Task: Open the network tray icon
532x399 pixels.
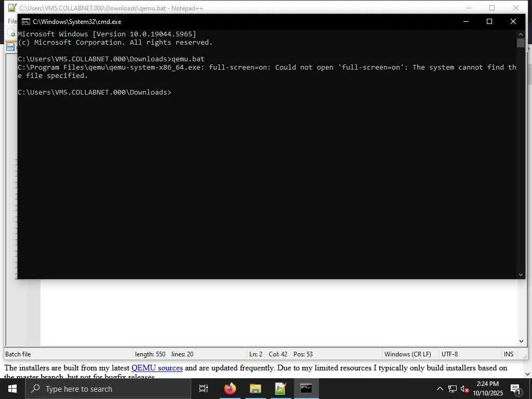Action: tap(452, 389)
